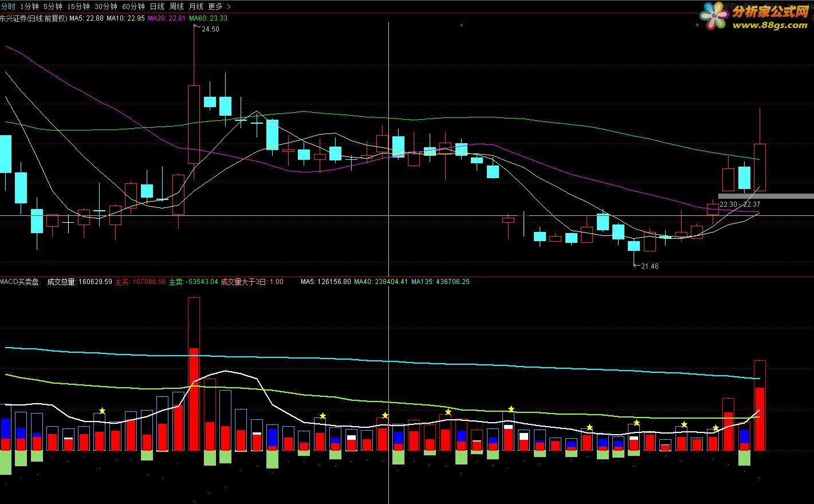Image resolution: width=814 pixels, height=504 pixels.
Task: Click the 成交总量: 160629.59 value
Action: click(x=80, y=282)
